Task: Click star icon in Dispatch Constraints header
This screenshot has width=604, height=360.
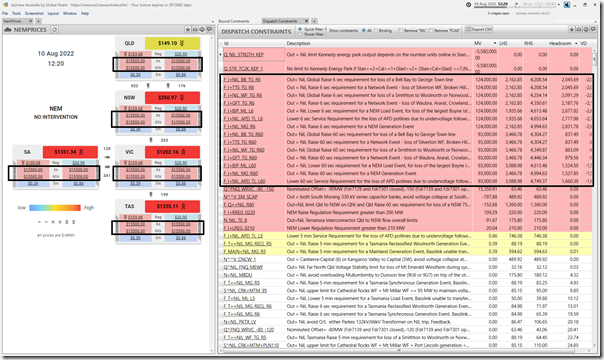Action: point(572,29)
